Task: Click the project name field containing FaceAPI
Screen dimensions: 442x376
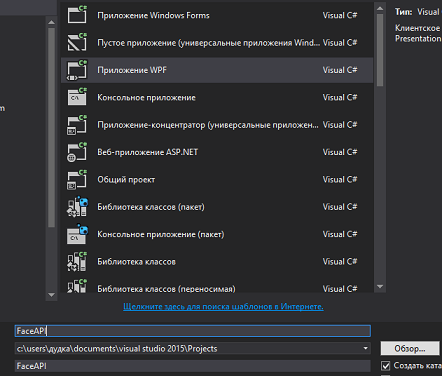Action: pos(193,331)
